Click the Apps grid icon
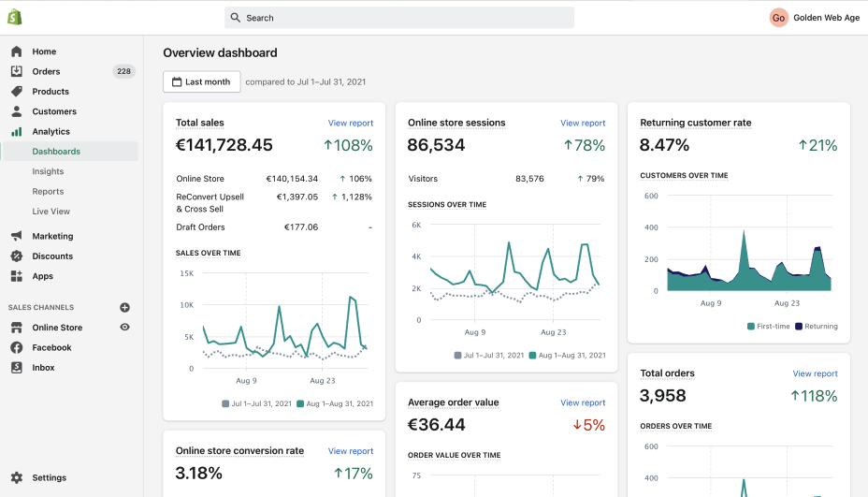This screenshot has width=868, height=497. pos(17,276)
